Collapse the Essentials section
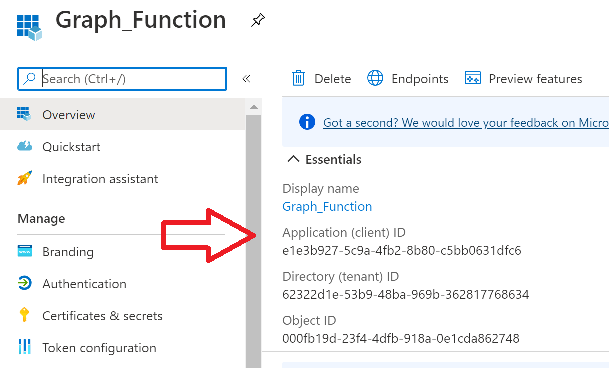 coord(293,159)
